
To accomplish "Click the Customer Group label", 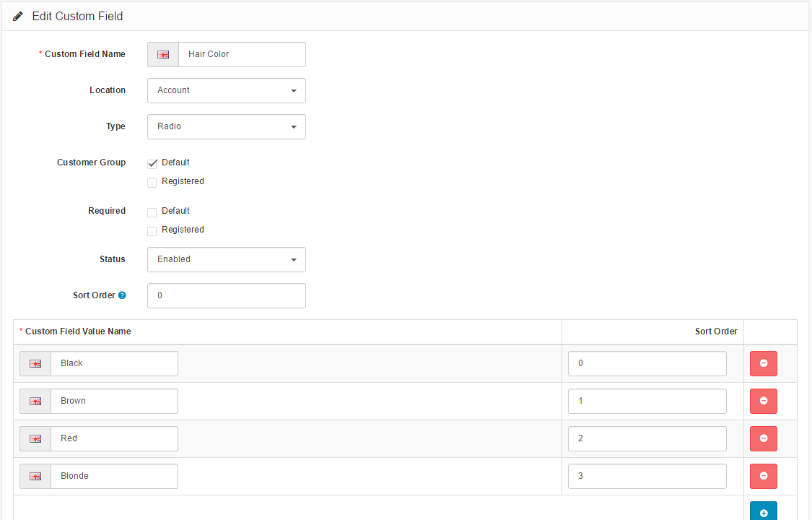I will 91,162.
